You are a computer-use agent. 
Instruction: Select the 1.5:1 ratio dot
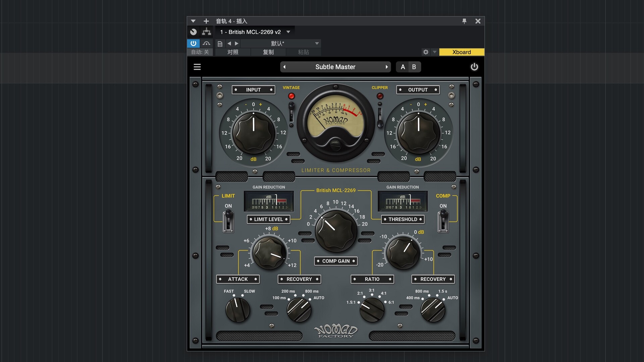click(359, 302)
